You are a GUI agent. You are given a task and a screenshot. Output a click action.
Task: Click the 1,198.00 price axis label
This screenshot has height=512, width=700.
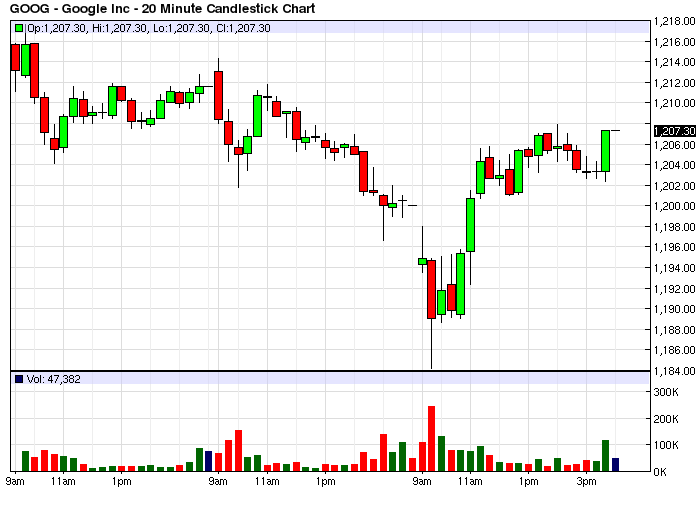(675, 227)
